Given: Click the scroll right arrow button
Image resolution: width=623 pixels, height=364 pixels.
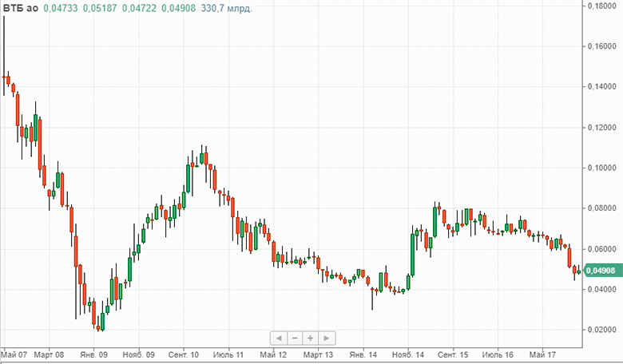Looking at the screenshot, I should [x=327, y=338].
